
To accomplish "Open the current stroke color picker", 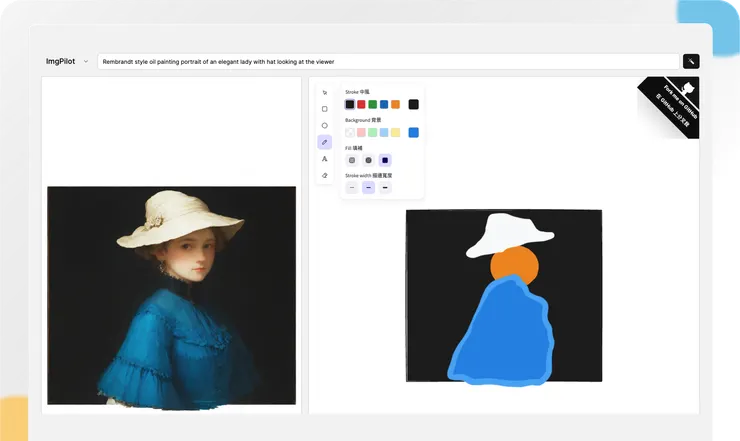I will tap(414, 104).
